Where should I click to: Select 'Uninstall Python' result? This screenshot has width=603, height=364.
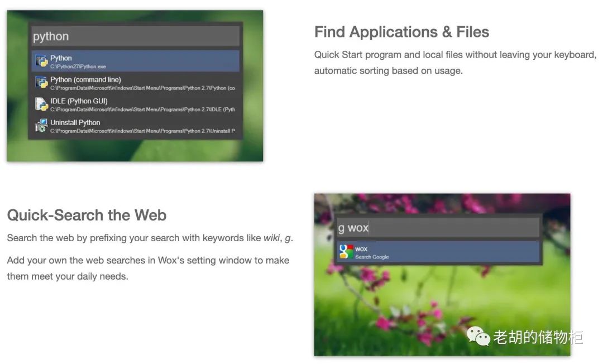coord(135,126)
